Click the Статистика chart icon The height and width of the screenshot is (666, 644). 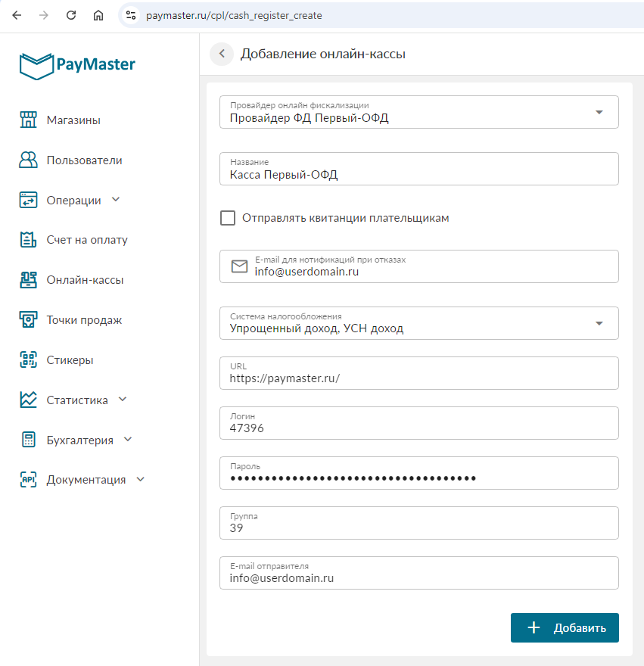tap(29, 400)
